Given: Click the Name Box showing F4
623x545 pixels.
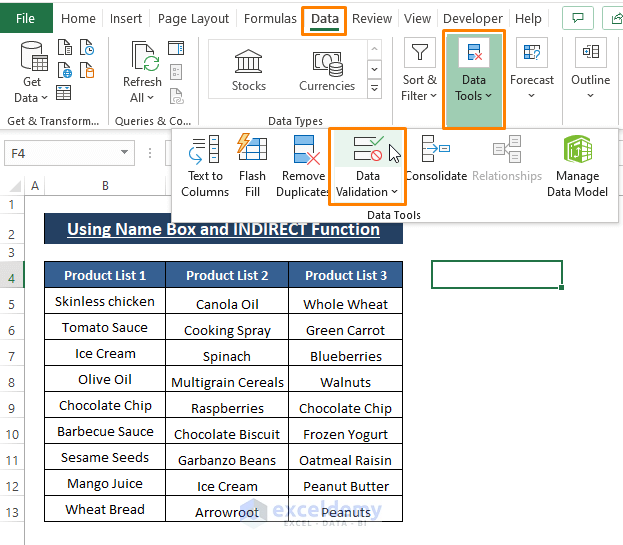Looking at the screenshot, I should point(62,152).
